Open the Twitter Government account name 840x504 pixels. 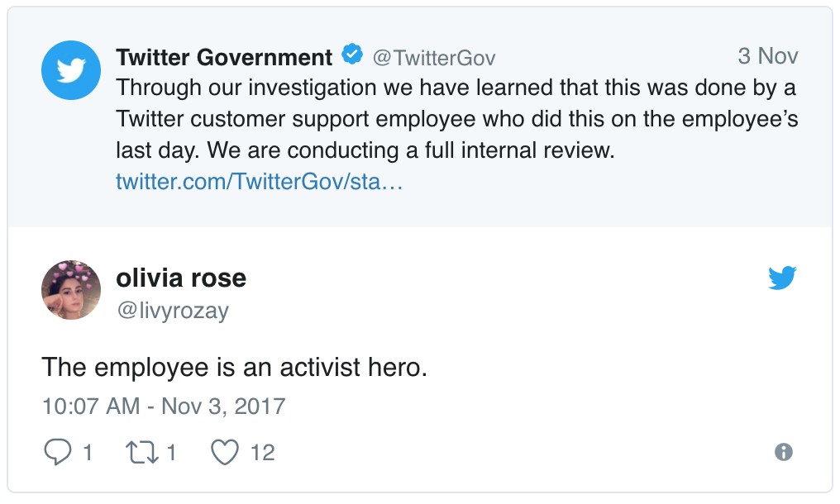coord(224,57)
